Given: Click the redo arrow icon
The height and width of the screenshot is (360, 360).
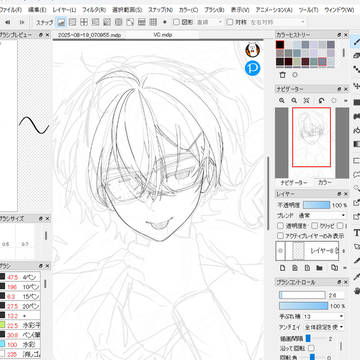Looking at the screenshot, I should point(22,22).
